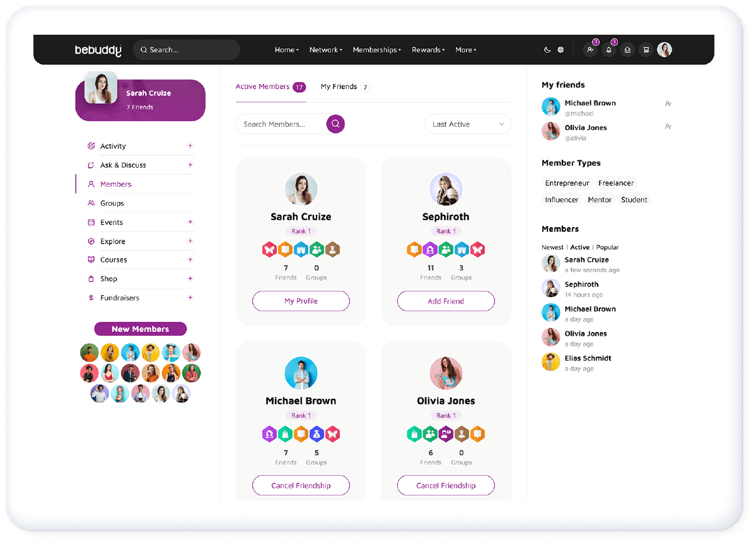Click Add Friend on Sephiroth's card
Screen dimensions: 756x544
pyautogui.click(x=446, y=301)
